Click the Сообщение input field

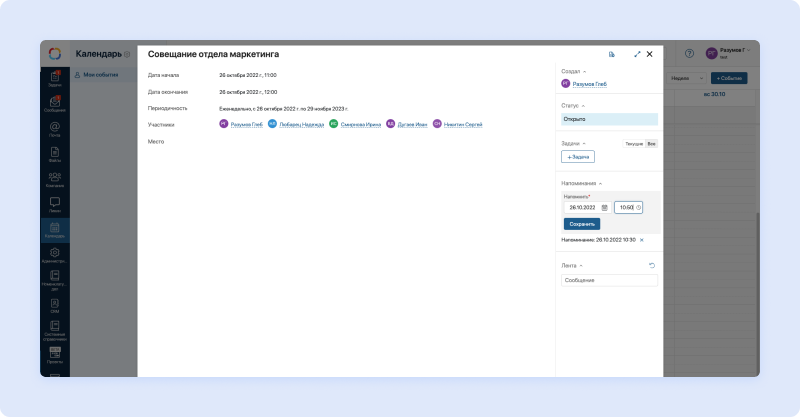[609, 280]
